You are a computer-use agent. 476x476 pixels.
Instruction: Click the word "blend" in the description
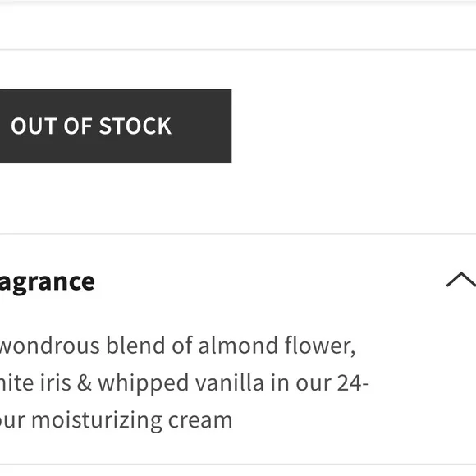135,346
